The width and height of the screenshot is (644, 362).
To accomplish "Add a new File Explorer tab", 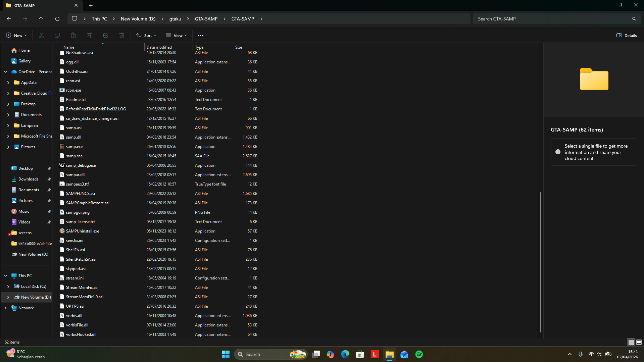I will pyautogui.click(x=91, y=5).
